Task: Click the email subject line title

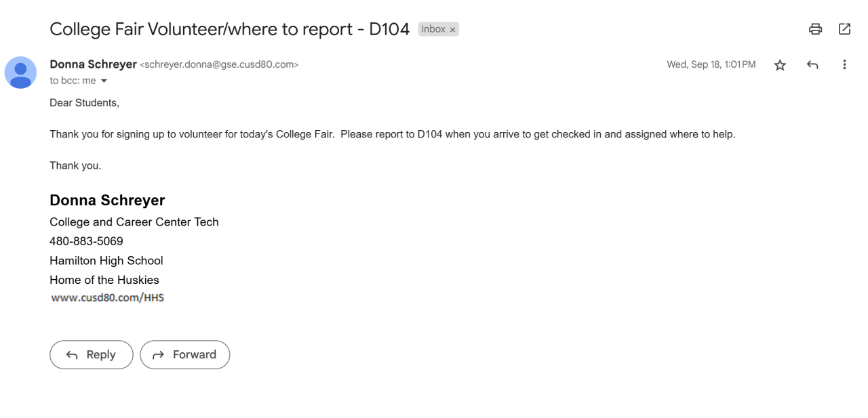Action: click(x=229, y=29)
